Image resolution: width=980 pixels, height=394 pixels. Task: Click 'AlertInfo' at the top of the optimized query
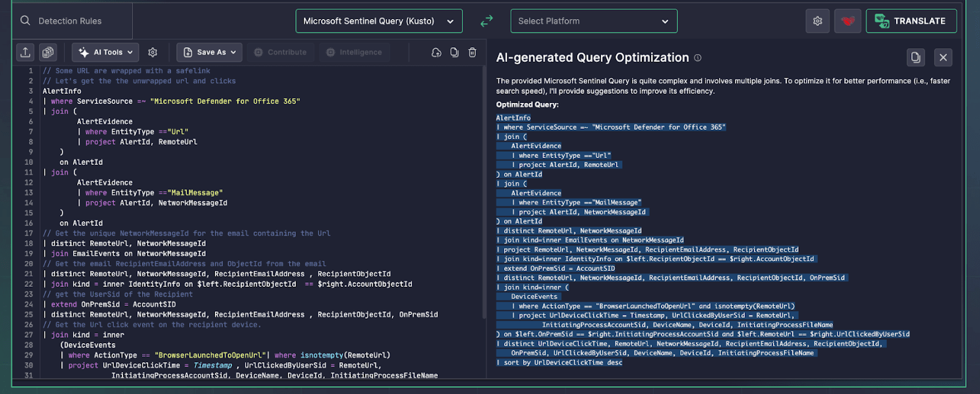click(513, 118)
